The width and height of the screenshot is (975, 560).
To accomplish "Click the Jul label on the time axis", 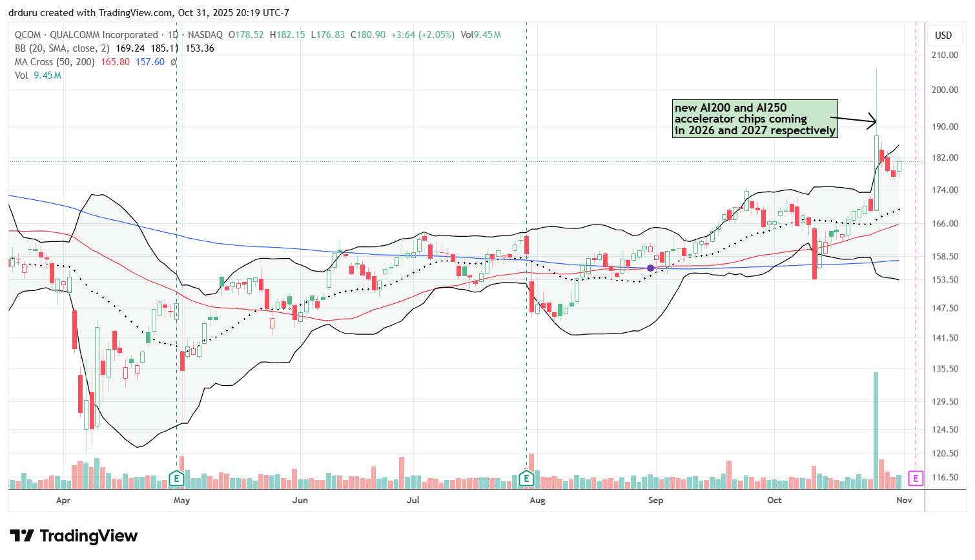I will coord(413,500).
